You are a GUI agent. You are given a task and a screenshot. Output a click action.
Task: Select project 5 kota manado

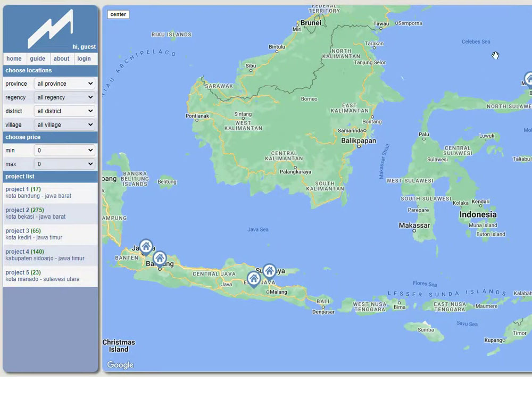[50, 276]
